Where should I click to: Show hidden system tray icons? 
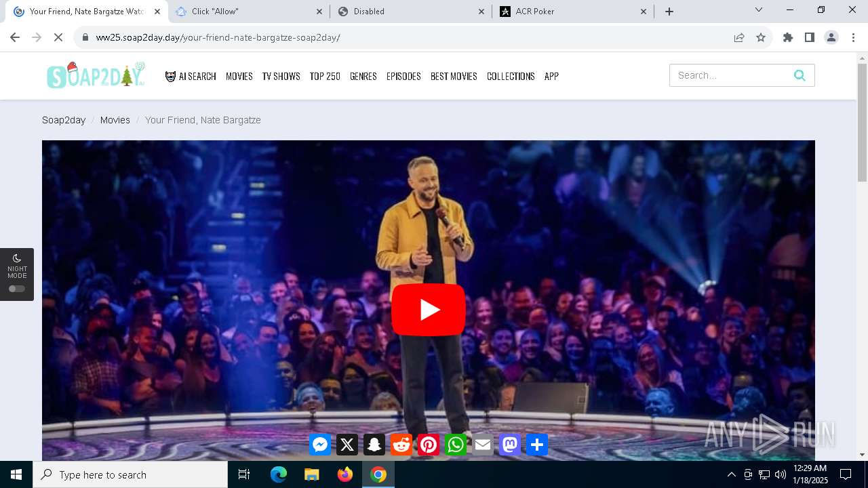731,474
